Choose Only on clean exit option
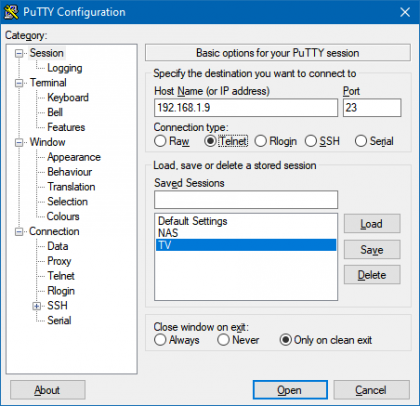 pyautogui.click(x=286, y=340)
